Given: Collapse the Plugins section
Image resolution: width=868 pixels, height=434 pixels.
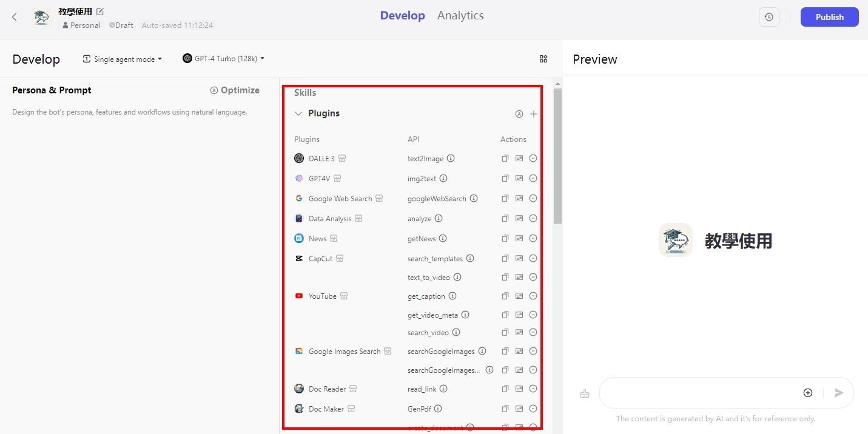Looking at the screenshot, I should click(x=298, y=113).
